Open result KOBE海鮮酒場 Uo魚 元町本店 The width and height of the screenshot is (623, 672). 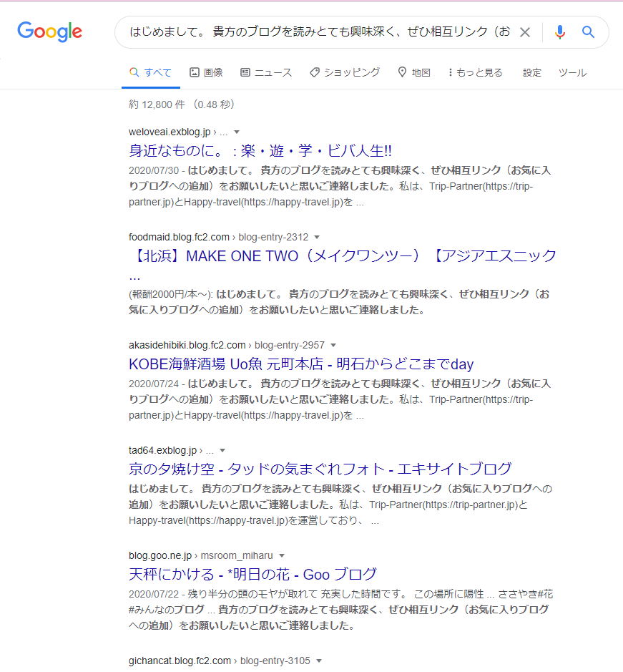click(301, 364)
